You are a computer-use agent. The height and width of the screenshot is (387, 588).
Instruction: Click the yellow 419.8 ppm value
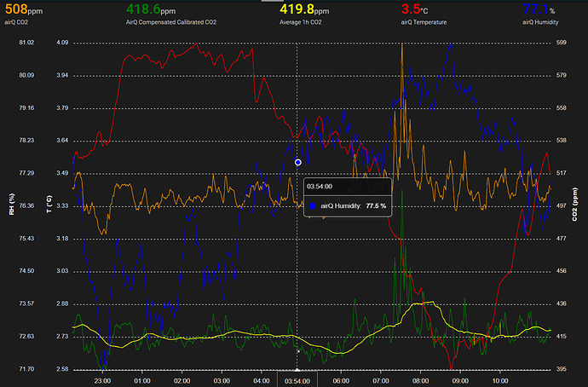click(304, 9)
